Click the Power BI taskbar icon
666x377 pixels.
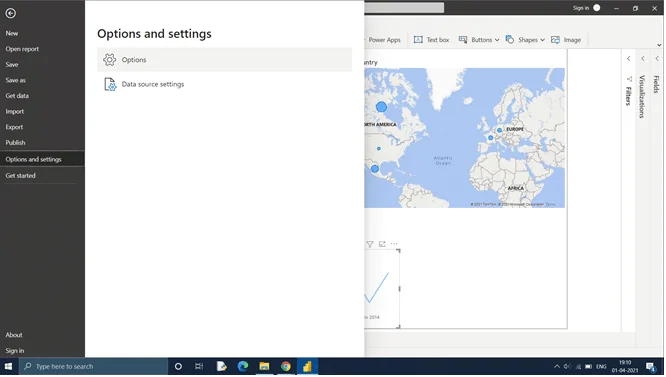308,367
